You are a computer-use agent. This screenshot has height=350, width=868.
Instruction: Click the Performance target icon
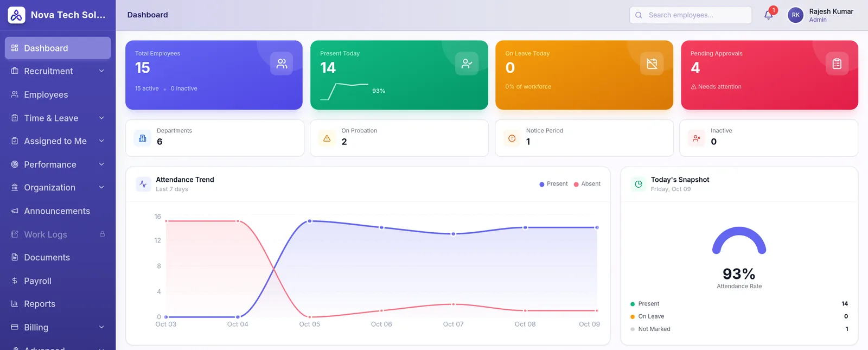coord(15,164)
